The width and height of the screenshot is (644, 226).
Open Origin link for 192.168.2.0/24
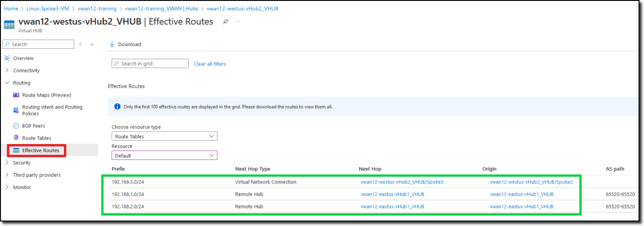(x=522, y=207)
